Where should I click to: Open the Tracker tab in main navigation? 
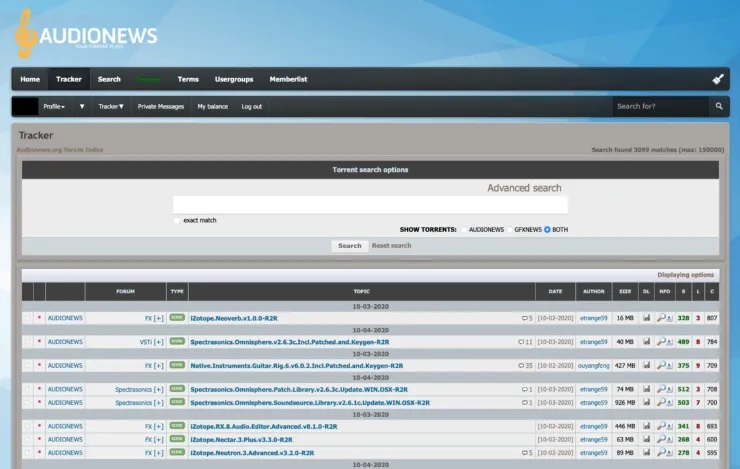point(69,79)
